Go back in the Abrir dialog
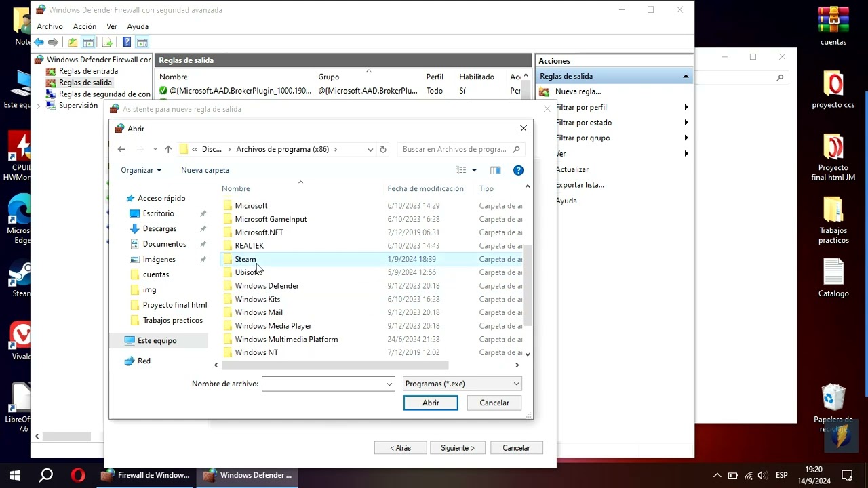This screenshot has height=488, width=868. pos(121,149)
